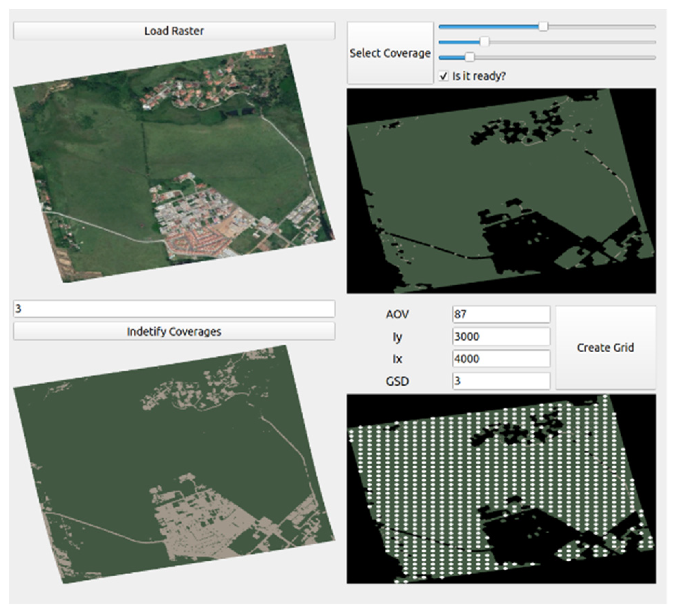Viewport: 677px width, 616px height.
Task: Click the bottom slider handle
Action: [x=470, y=57]
